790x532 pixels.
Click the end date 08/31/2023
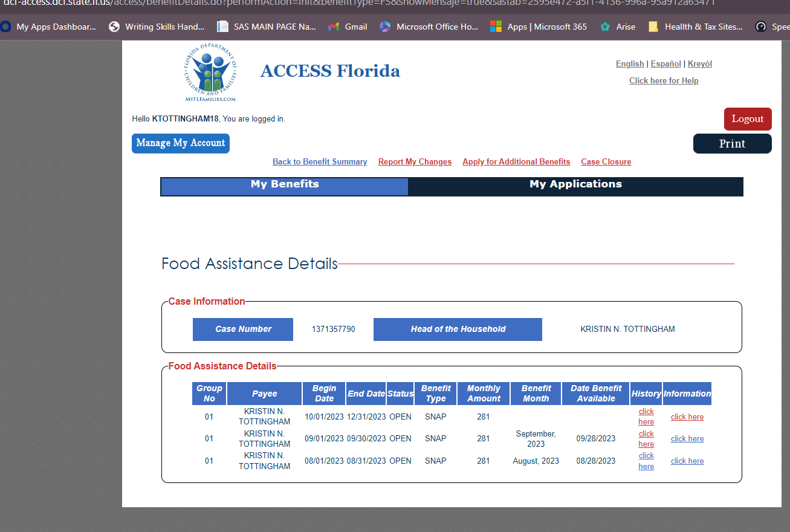(x=366, y=461)
